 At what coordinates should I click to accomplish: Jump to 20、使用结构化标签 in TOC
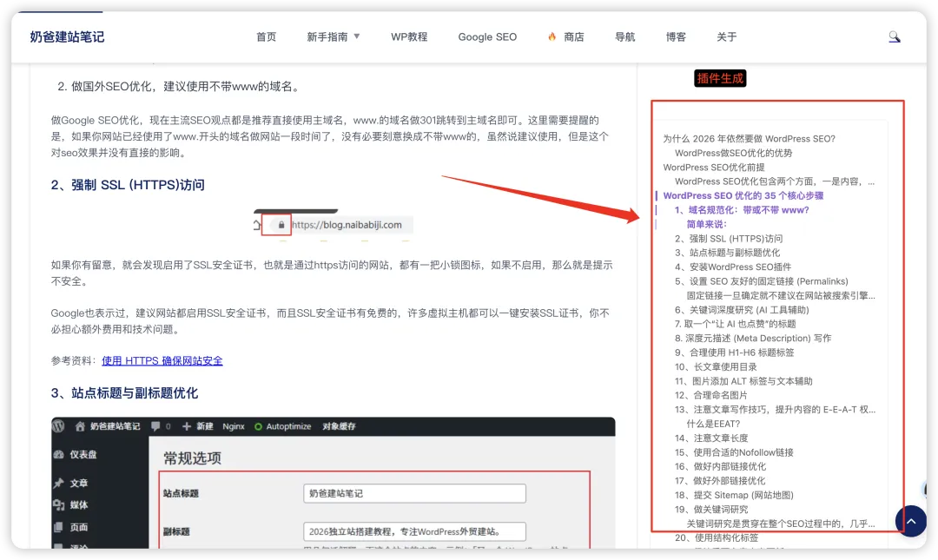[717, 538]
